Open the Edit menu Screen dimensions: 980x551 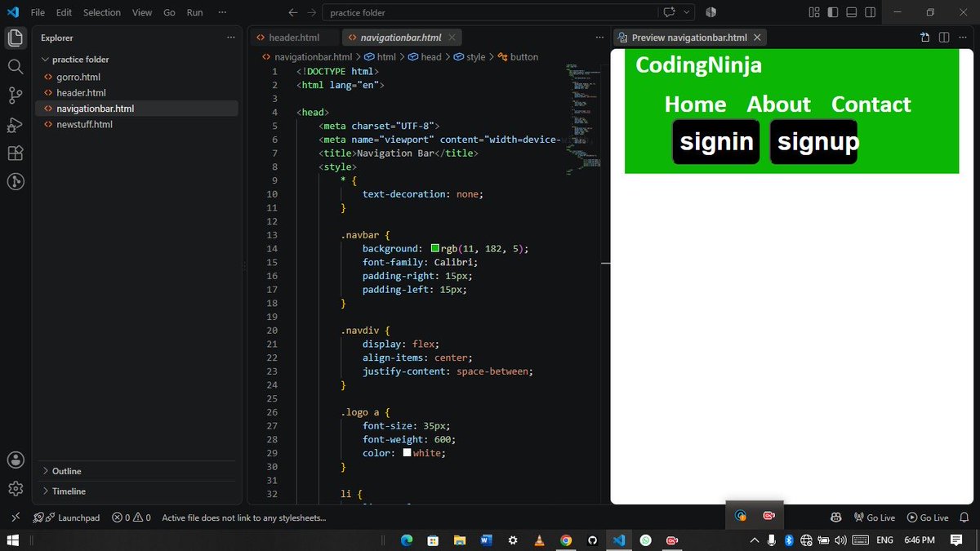pos(65,12)
